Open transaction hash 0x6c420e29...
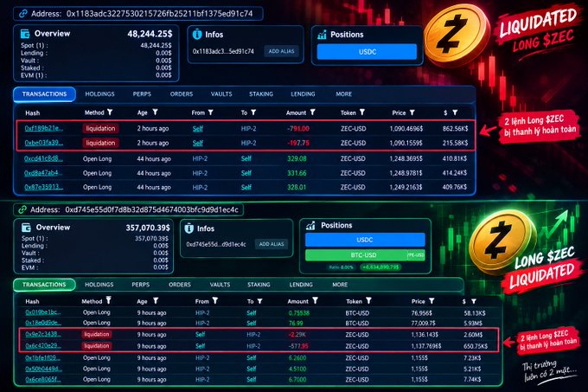Viewport: 588px width, 392px height. pyautogui.click(x=42, y=345)
